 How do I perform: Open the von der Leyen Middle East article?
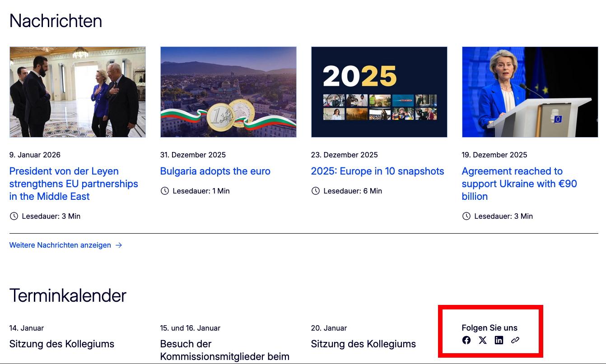pyautogui.click(x=74, y=184)
